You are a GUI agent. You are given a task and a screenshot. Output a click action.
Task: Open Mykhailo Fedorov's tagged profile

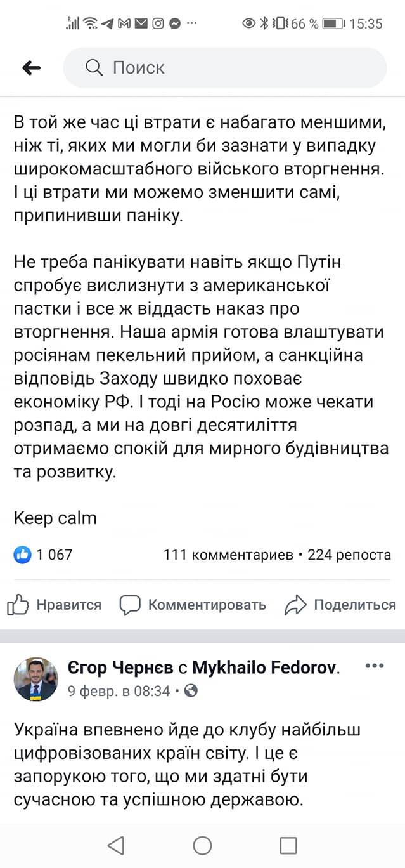click(x=264, y=667)
